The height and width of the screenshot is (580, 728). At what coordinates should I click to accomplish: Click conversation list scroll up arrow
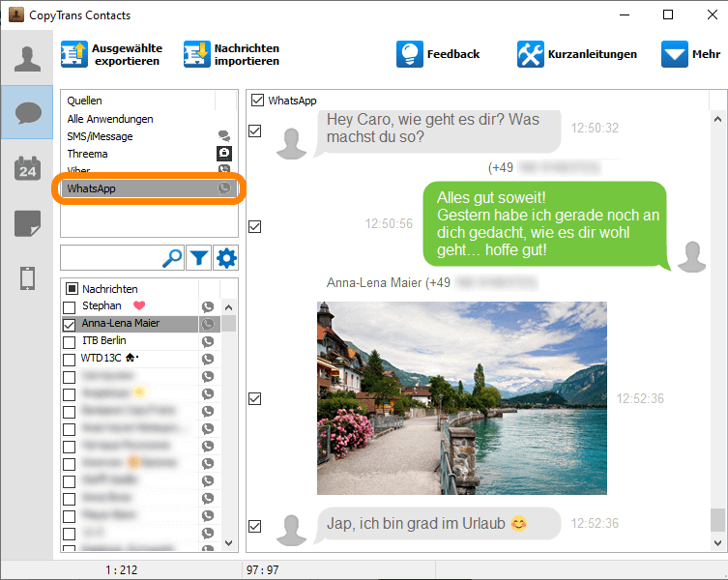(x=228, y=307)
